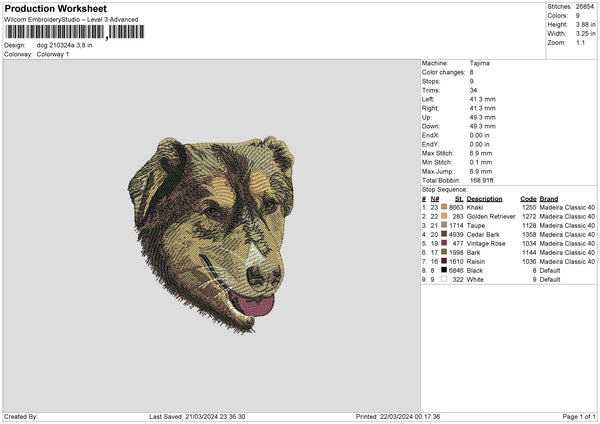Click the Khaki color swatch
600x424 pixels.
coord(444,207)
